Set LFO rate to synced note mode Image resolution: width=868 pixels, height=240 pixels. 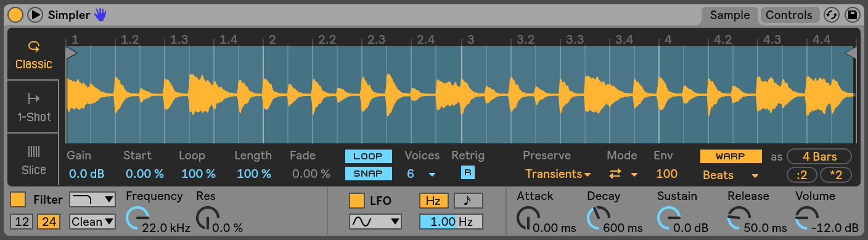[x=469, y=201]
